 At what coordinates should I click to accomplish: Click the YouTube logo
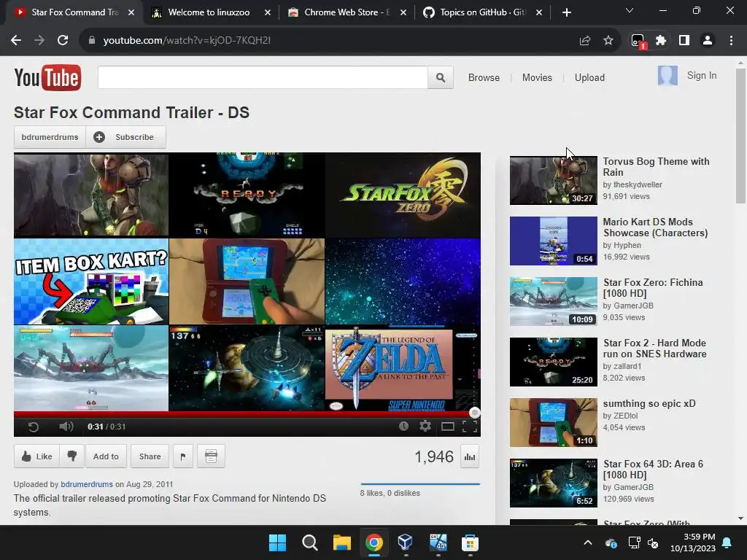(x=47, y=77)
